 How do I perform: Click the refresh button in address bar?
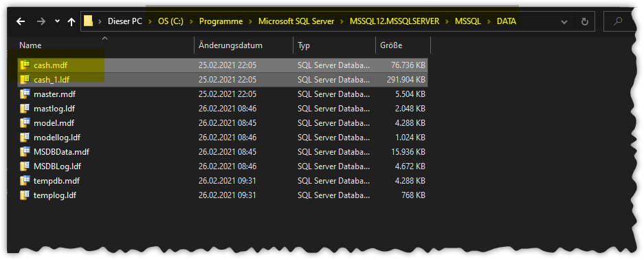[x=584, y=21]
